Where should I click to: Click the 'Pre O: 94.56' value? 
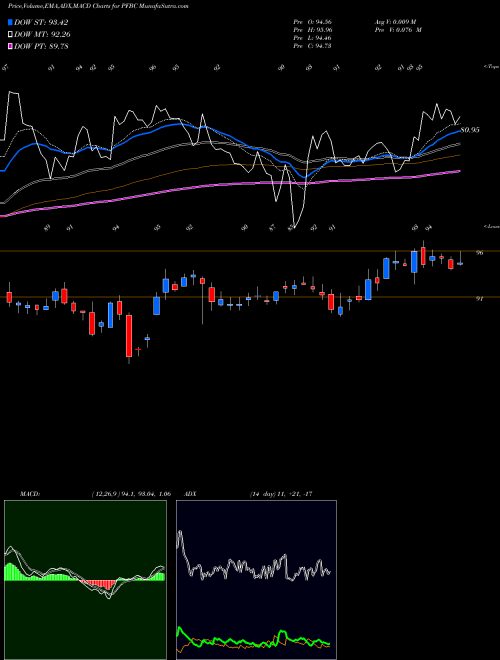tap(313, 22)
